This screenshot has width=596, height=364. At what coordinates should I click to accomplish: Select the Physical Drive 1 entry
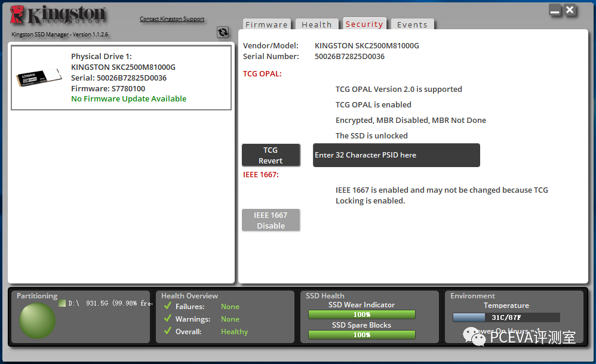[x=121, y=78]
